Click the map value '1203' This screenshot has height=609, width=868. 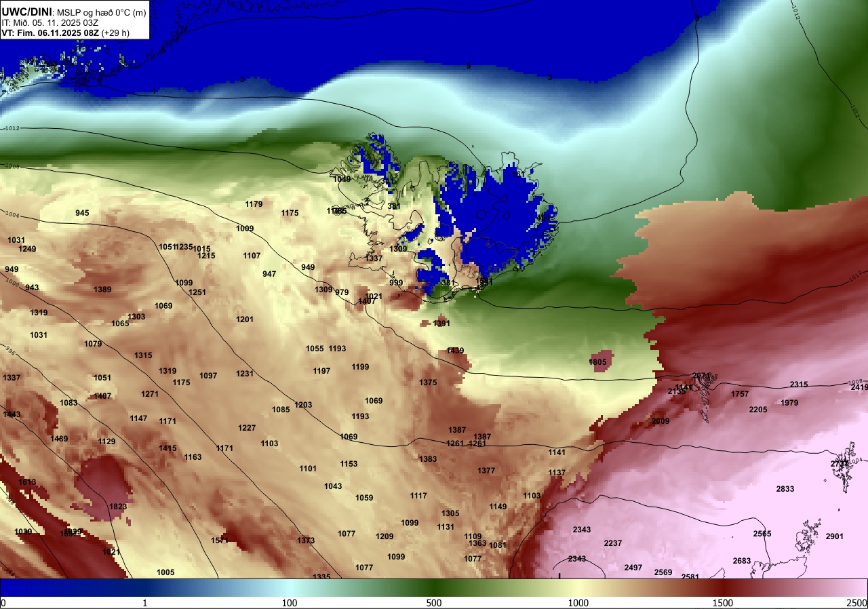coord(303,405)
